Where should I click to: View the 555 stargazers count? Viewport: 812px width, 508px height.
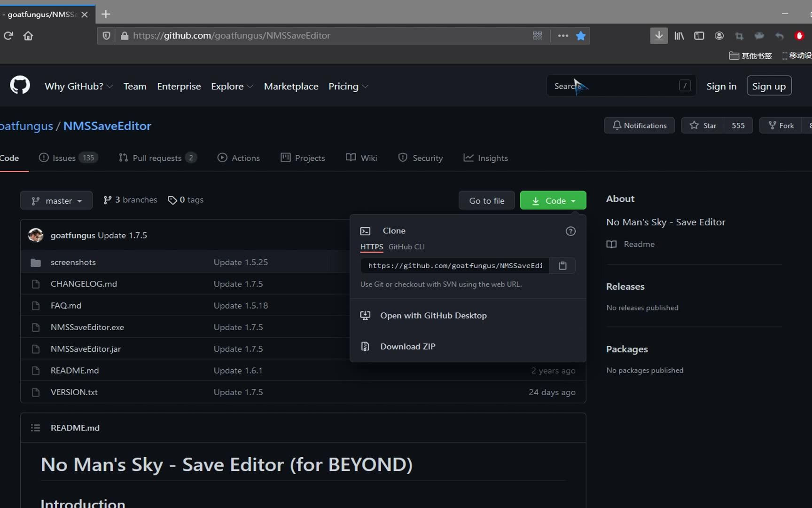(738, 125)
